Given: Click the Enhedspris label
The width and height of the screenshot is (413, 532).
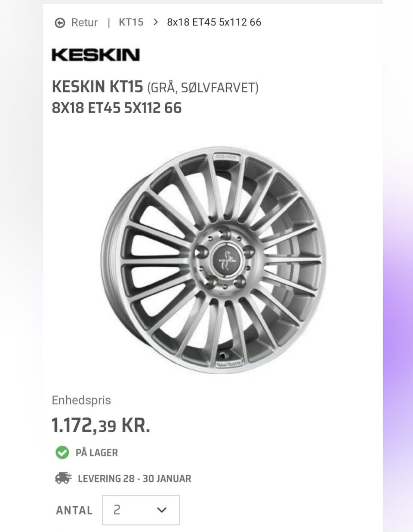Looking at the screenshot, I should point(81,400).
